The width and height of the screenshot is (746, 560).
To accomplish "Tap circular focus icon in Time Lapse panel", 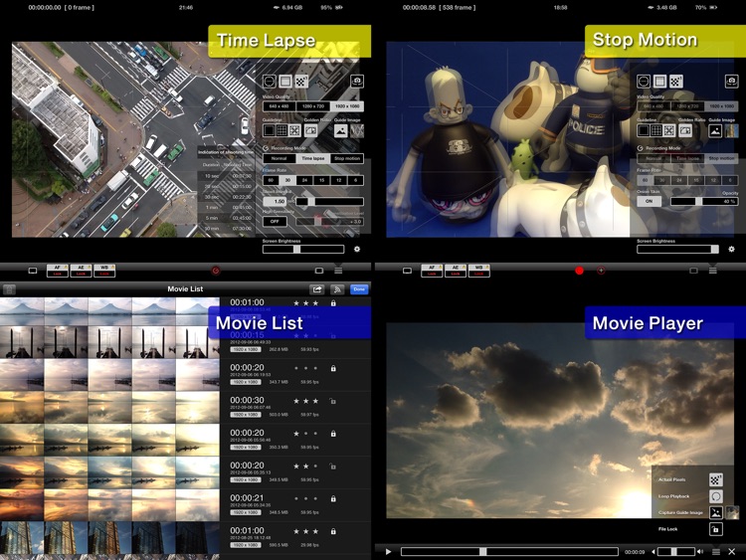I will 270,82.
